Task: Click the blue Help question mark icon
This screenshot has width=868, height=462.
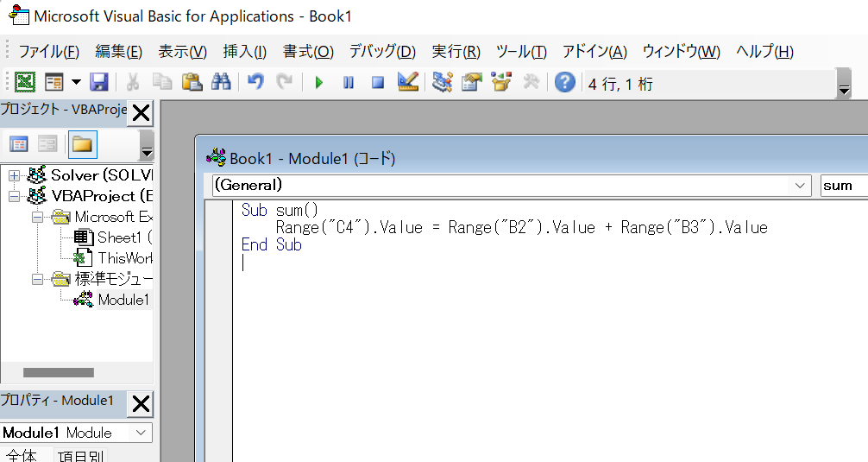Action: (x=565, y=82)
